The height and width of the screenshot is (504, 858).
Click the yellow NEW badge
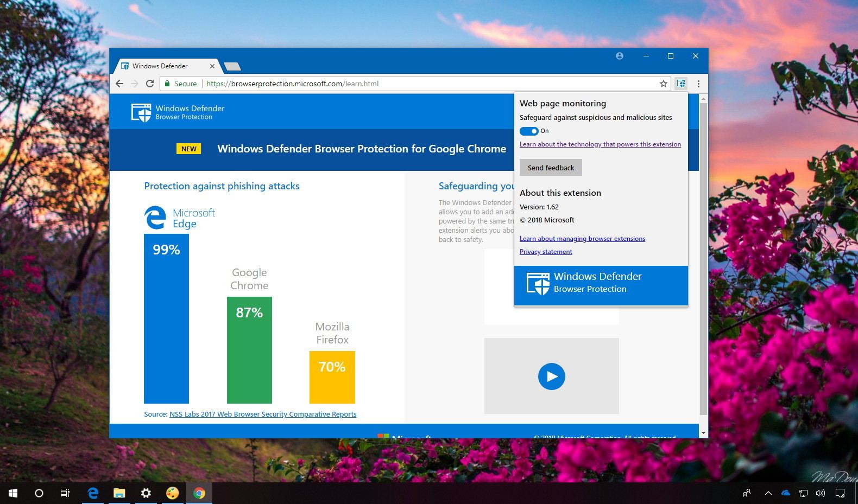point(189,149)
